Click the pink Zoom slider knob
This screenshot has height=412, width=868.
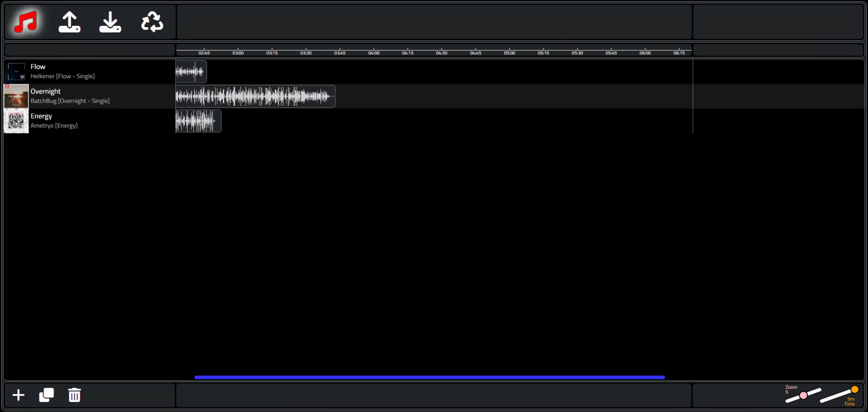tap(803, 395)
